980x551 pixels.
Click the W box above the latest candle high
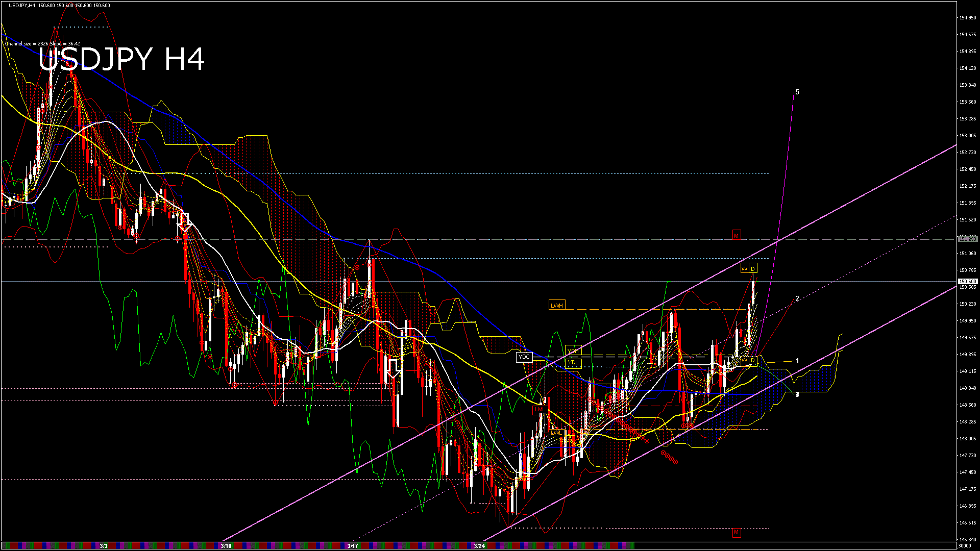pyautogui.click(x=745, y=269)
